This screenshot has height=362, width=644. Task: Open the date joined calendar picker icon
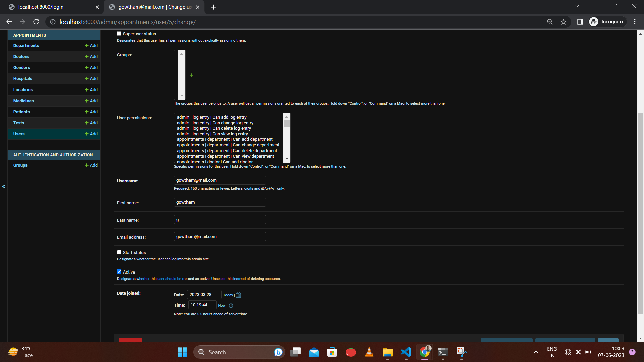click(x=238, y=295)
